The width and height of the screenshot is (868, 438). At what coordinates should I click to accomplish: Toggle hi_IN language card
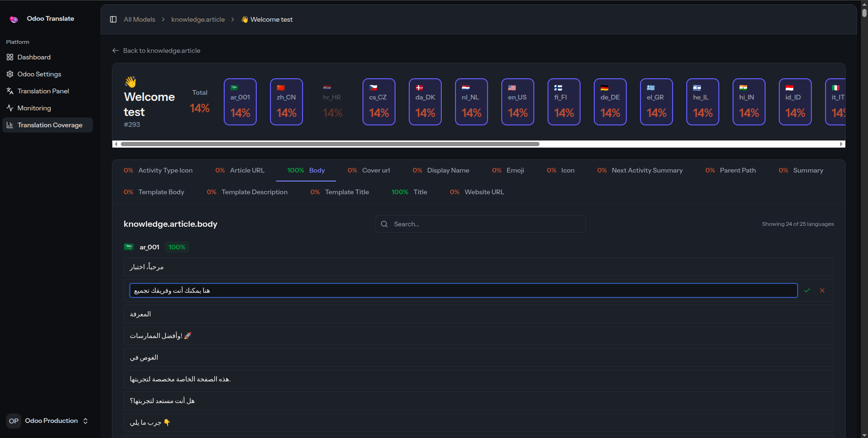click(x=749, y=102)
